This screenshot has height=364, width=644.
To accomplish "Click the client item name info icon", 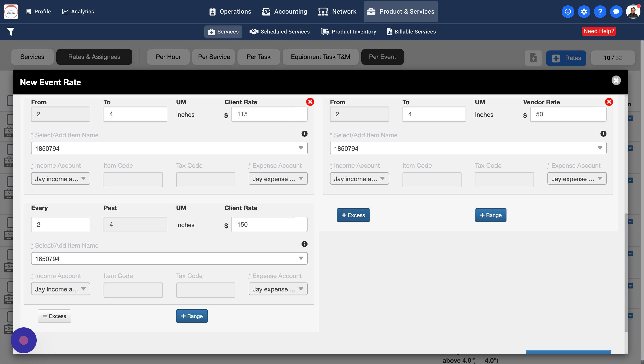I will [304, 134].
